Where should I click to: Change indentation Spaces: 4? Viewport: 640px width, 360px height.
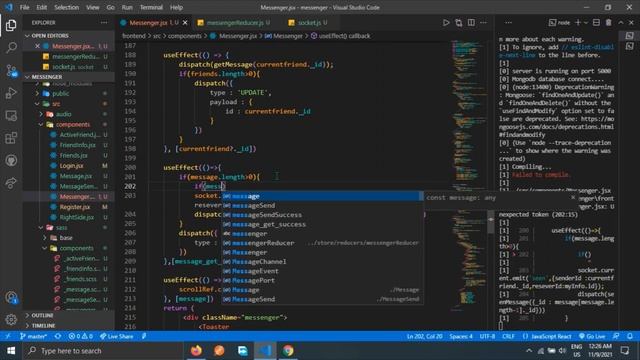pos(461,336)
